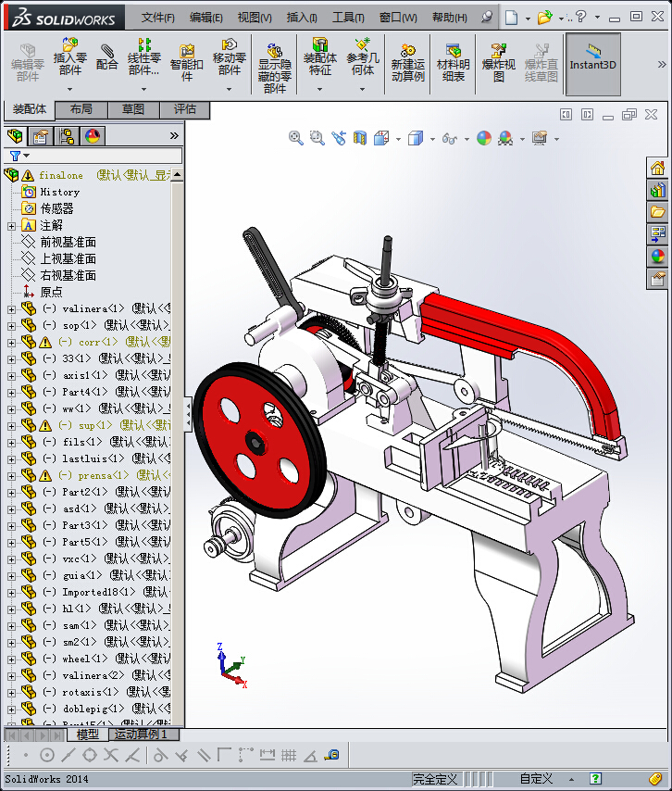This screenshot has width=672, height=791.
Task: Open the 工具(T) menu
Action: pos(348,18)
